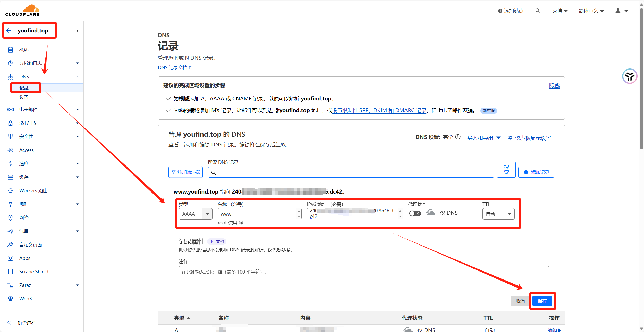644x332 pixels.
Task: Click the Workers 路由 sidebar icon
Action: click(x=10, y=190)
